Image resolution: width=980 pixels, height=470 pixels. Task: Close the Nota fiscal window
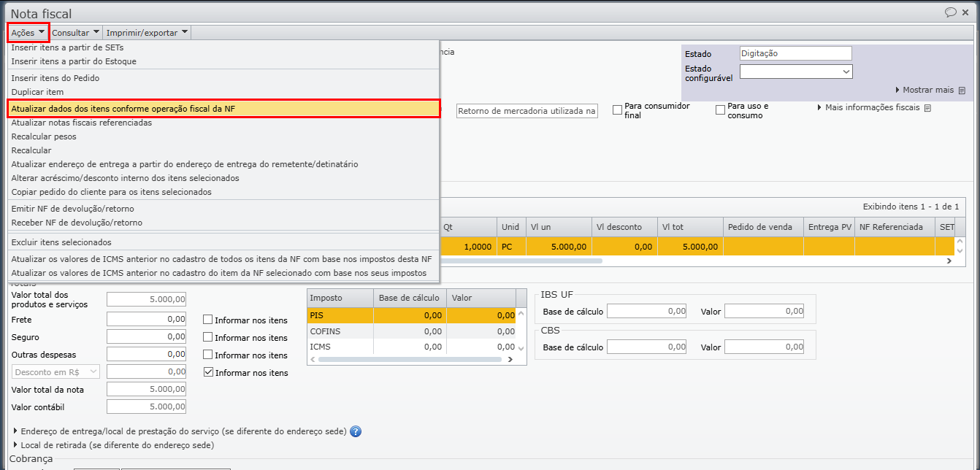point(968,12)
